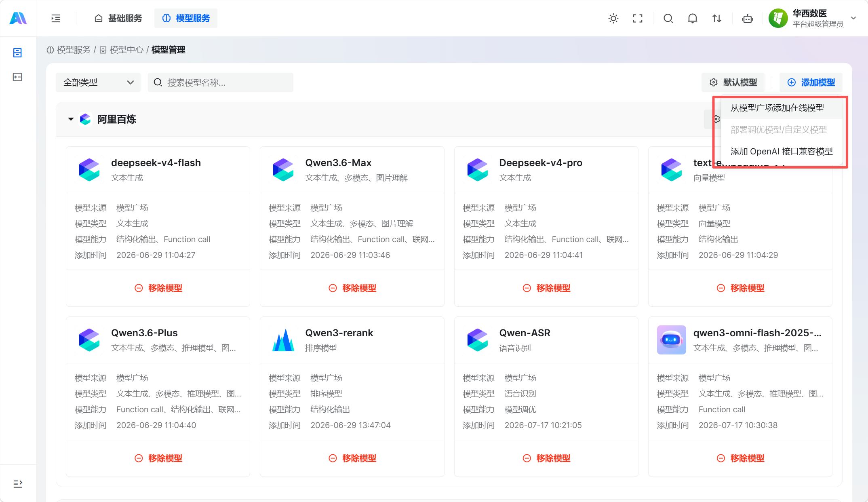
Task: Open the robot assistant icon
Action: click(748, 18)
